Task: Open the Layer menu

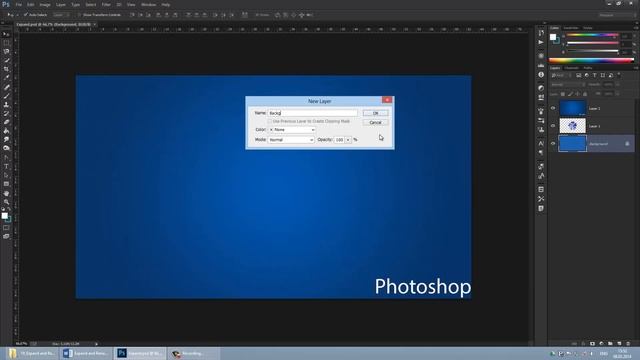Action: [61, 4]
